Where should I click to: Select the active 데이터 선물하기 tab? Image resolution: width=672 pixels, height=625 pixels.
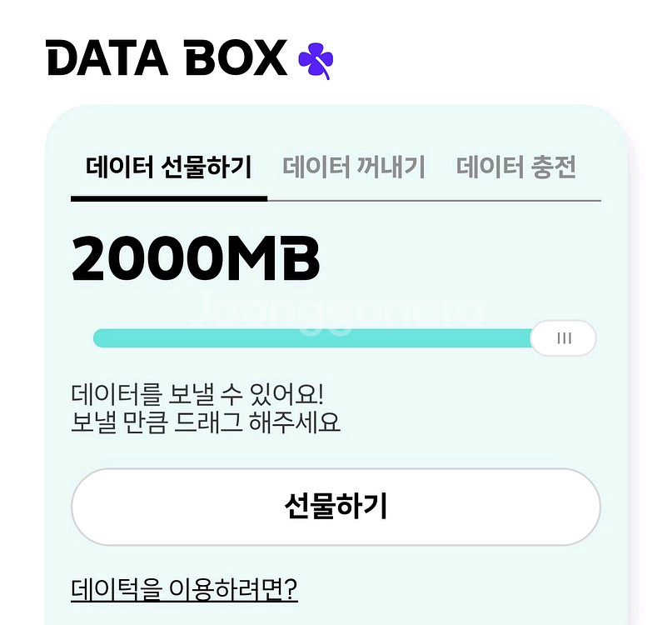click(x=168, y=167)
